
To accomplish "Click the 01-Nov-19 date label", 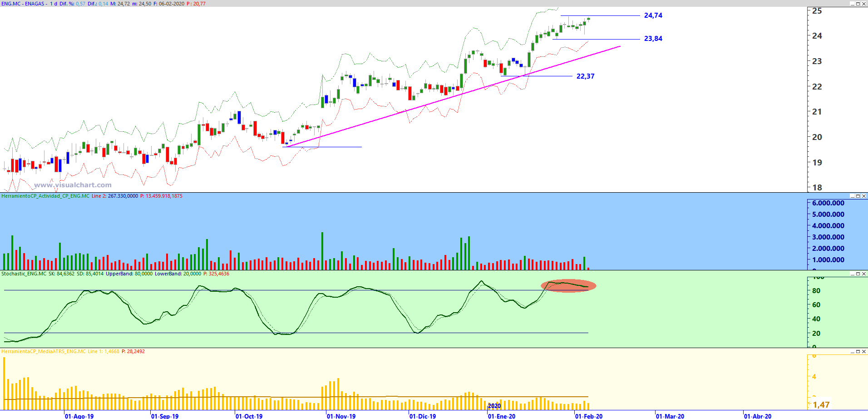I will (x=341, y=416).
